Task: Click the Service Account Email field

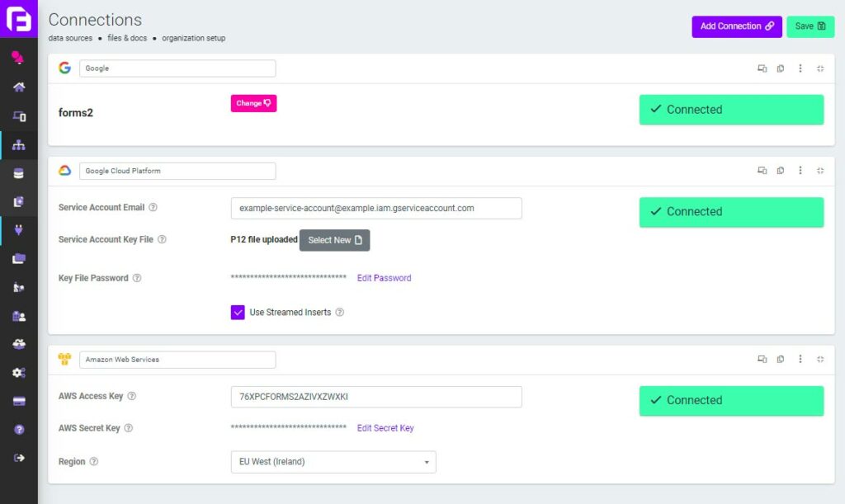Action: [x=376, y=209]
